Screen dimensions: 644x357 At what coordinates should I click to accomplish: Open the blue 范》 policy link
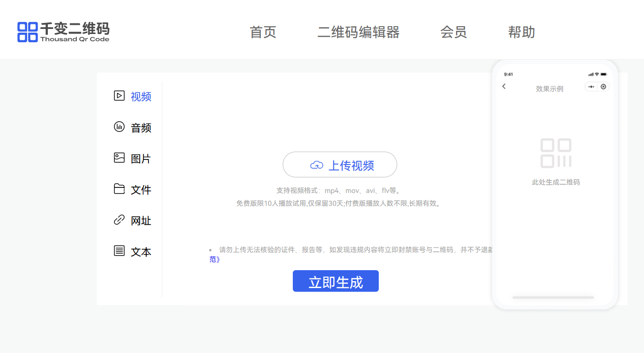(214, 260)
